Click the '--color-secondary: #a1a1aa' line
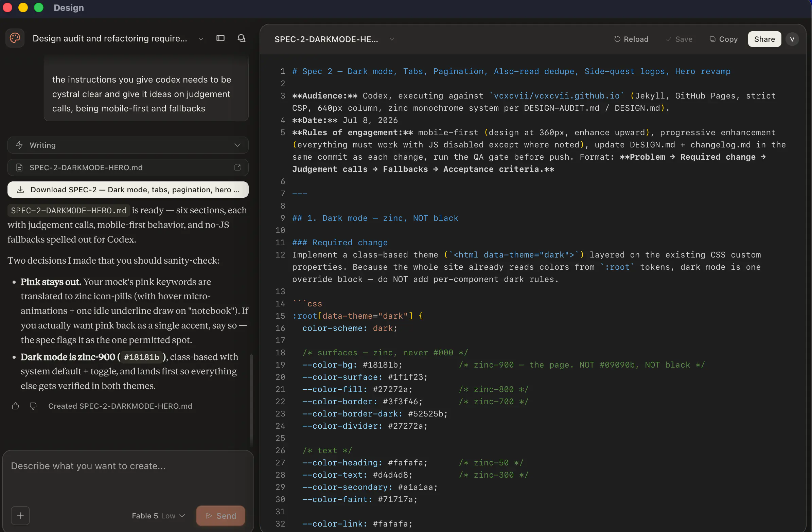Viewport: 812px width, 532px height. [x=370, y=487]
